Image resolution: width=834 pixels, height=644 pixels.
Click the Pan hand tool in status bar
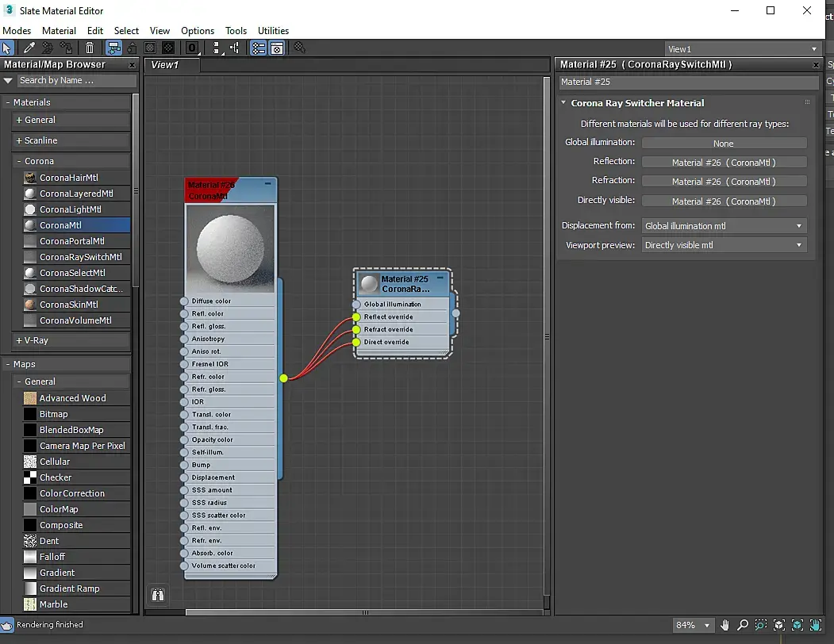click(725, 625)
